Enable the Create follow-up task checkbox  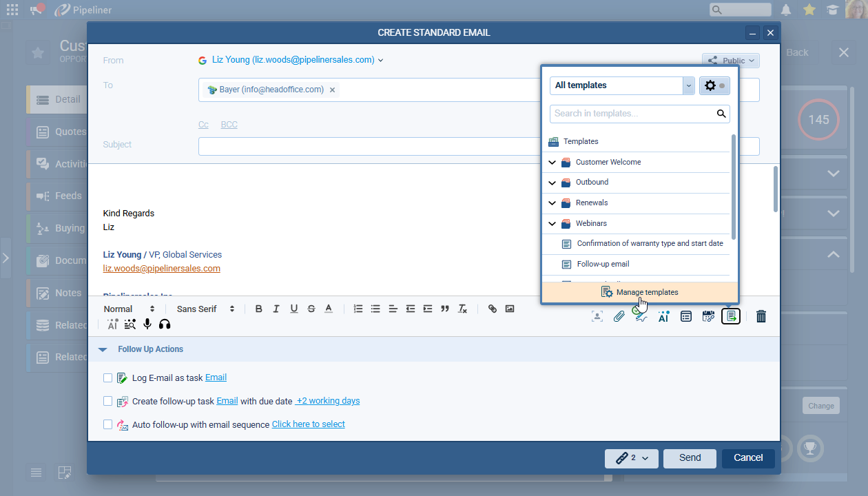[x=107, y=401]
